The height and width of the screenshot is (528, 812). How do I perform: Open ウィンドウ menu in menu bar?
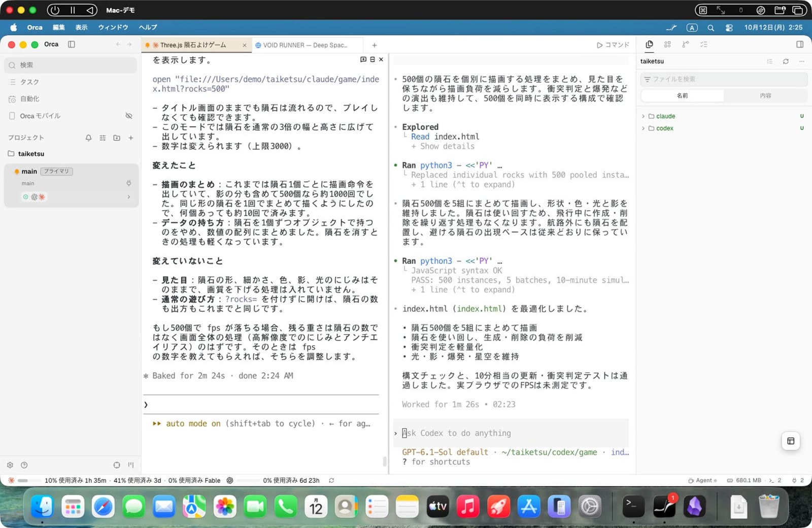[113, 27]
